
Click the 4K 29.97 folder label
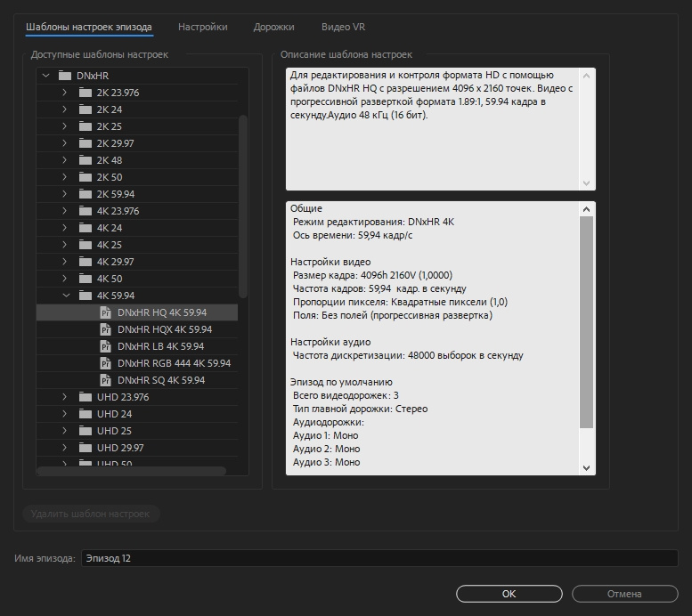(115, 262)
